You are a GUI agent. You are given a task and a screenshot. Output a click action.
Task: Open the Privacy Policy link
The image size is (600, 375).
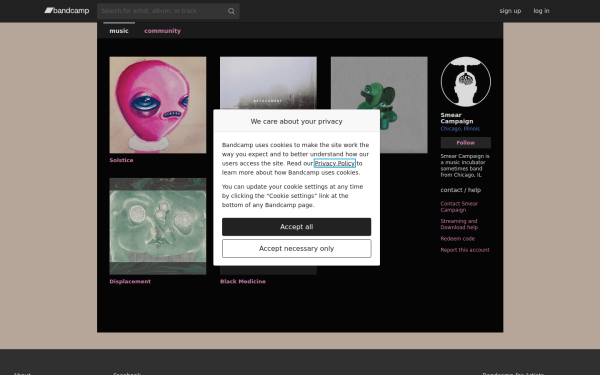coord(335,163)
